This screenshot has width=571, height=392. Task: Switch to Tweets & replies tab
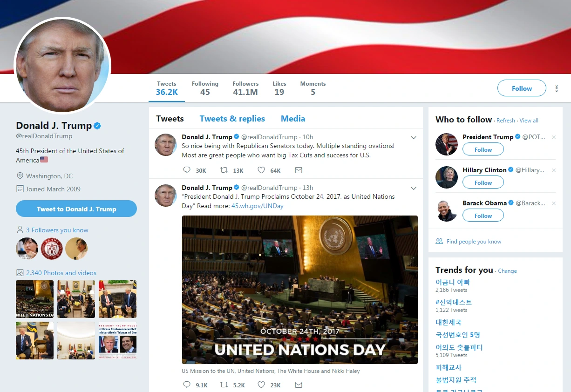click(232, 119)
